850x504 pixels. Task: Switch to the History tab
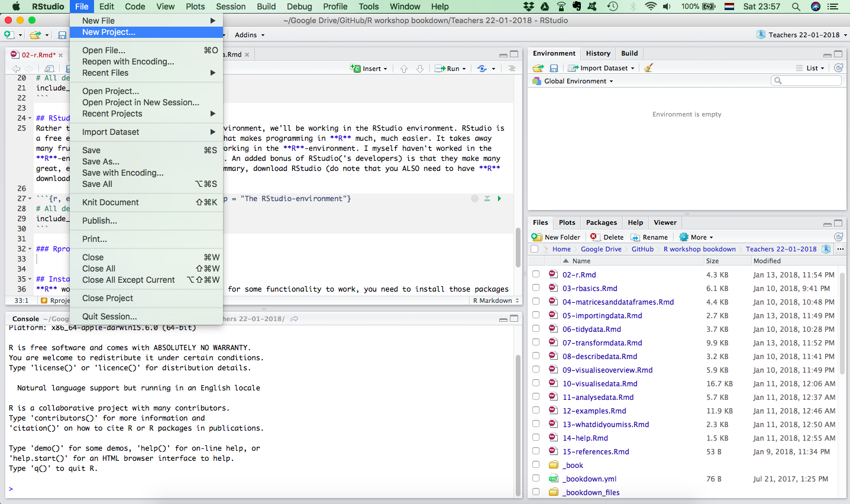598,53
